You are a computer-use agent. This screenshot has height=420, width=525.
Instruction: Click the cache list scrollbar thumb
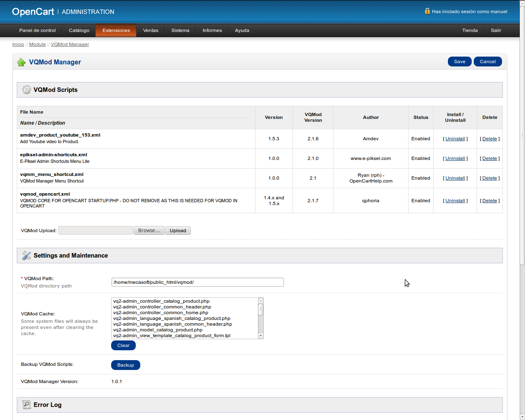pyautogui.click(x=260, y=310)
